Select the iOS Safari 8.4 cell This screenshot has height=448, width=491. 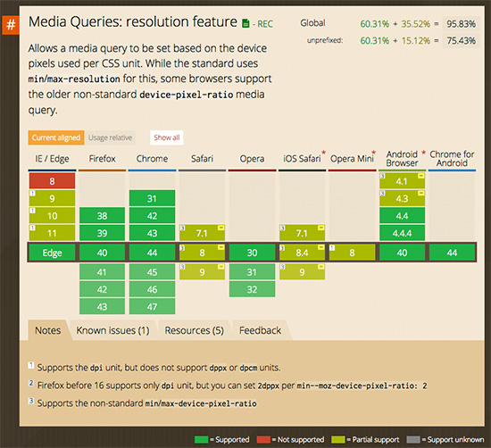tap(302, 253)
